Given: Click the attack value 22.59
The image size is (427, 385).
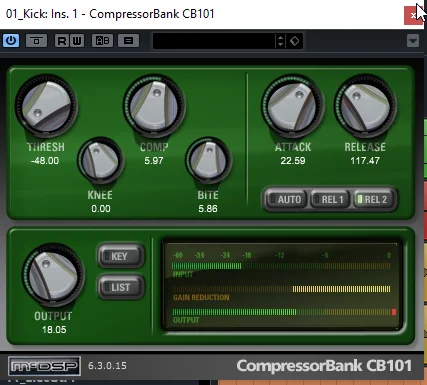Looking at the screenshot, I should point(293,161).
